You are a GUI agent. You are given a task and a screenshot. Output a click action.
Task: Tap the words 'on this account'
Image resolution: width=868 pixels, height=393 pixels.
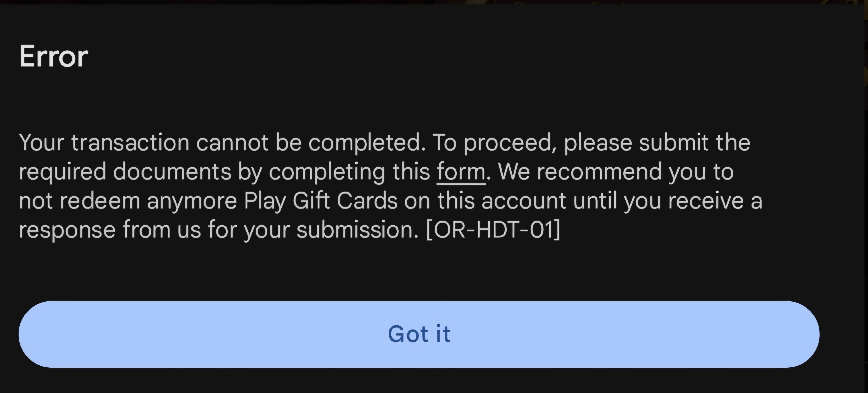[485, 201]
